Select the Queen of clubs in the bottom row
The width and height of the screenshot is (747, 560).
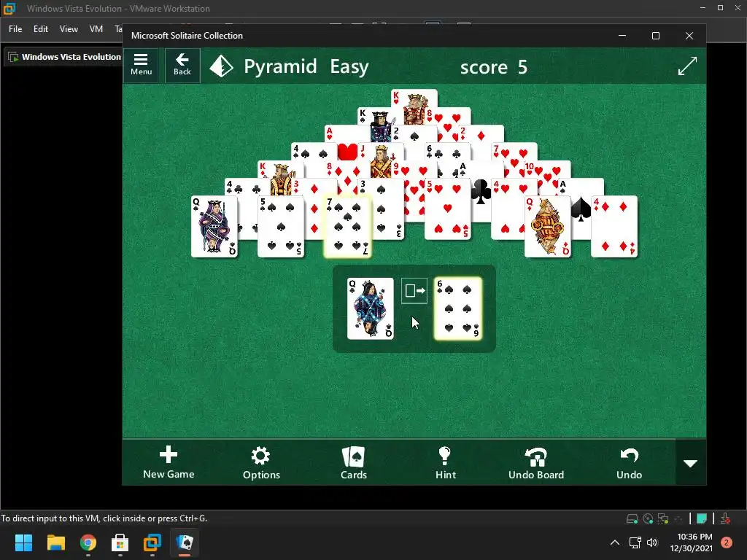click(x=214, y=227)
